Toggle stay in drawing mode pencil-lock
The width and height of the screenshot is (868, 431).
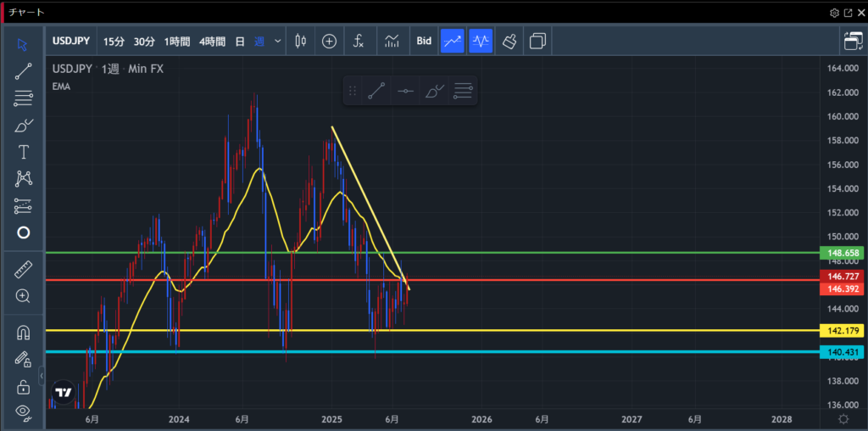(23, 360)
